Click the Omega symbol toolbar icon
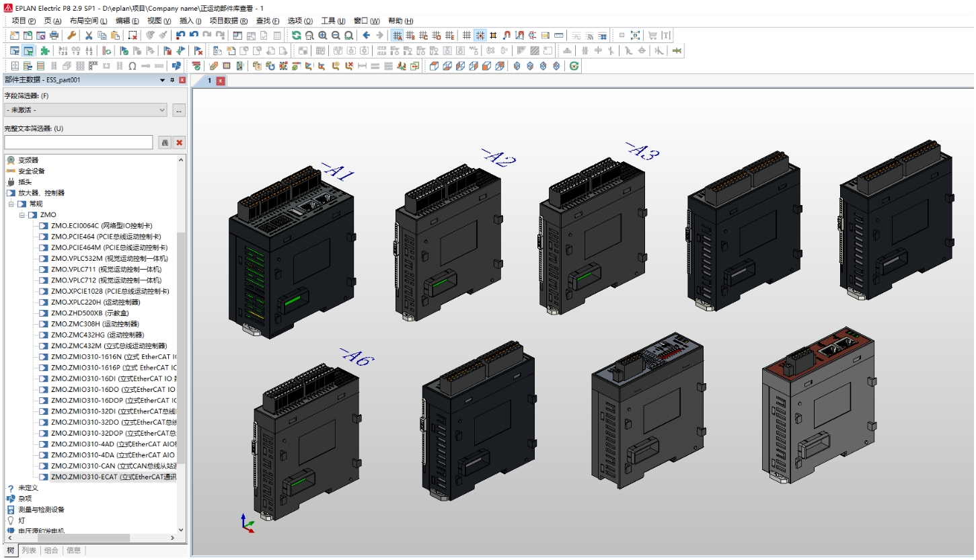Image resolution: width=976 pixels, height=560 pixels. pos(133,66)
